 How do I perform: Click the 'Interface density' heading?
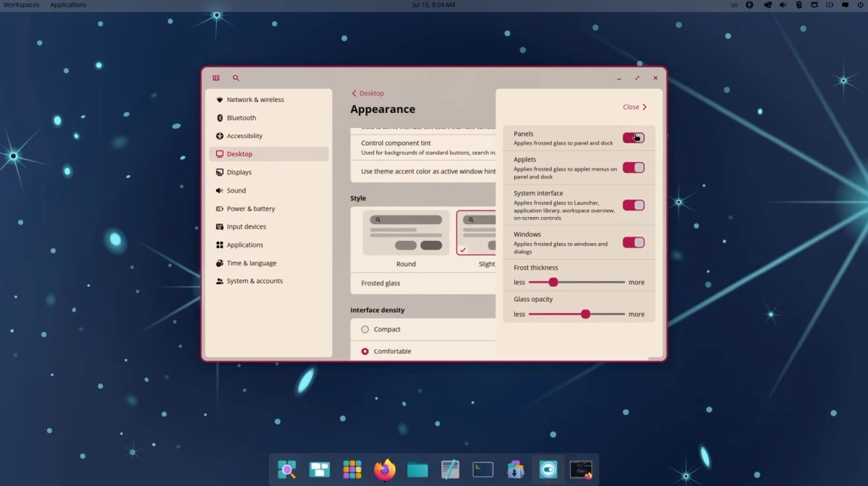click(378, 310)
